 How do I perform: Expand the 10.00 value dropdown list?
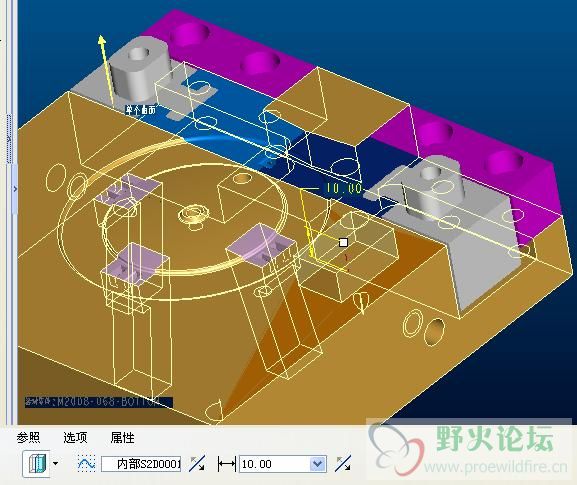pos(318,464)
